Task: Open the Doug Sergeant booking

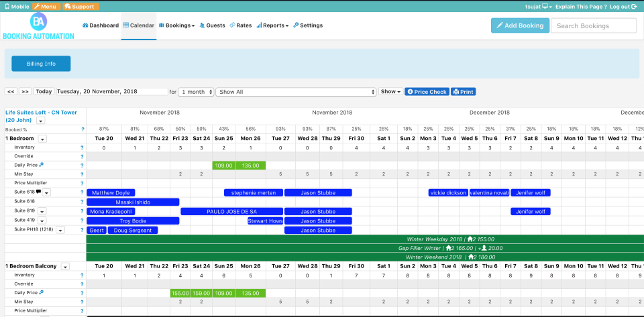Action: click(x=133, y=231)
